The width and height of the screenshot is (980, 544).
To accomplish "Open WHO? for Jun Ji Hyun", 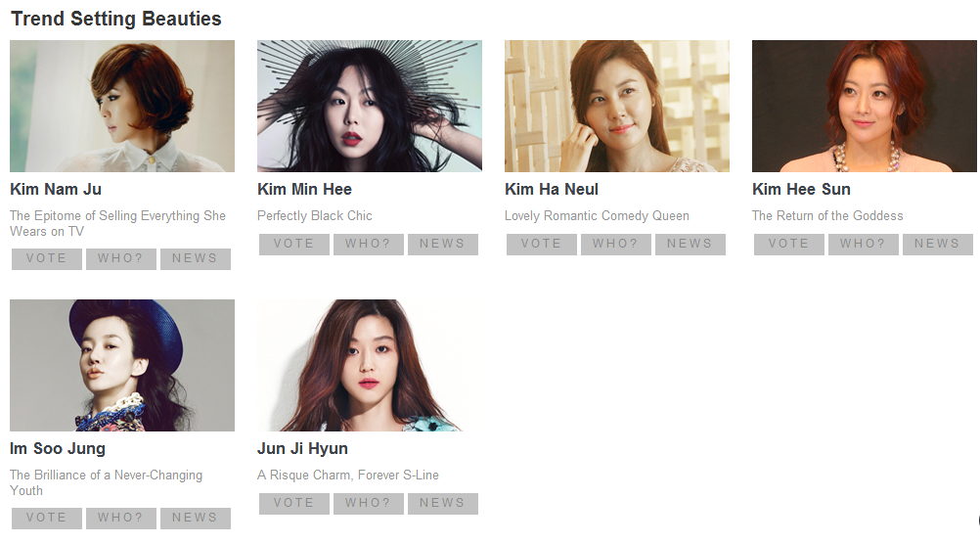I will [x=369, y=503].
